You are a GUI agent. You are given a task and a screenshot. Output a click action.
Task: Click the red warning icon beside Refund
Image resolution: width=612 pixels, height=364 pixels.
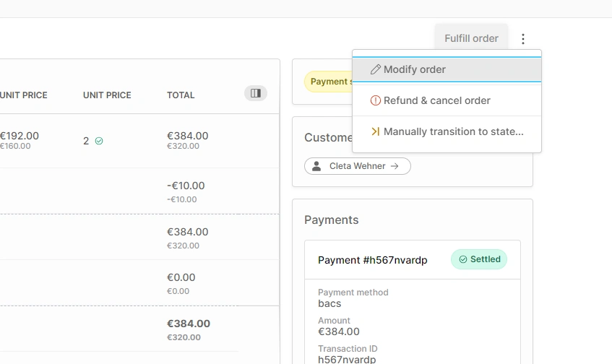pyautogui.click(x=375, y=100)
